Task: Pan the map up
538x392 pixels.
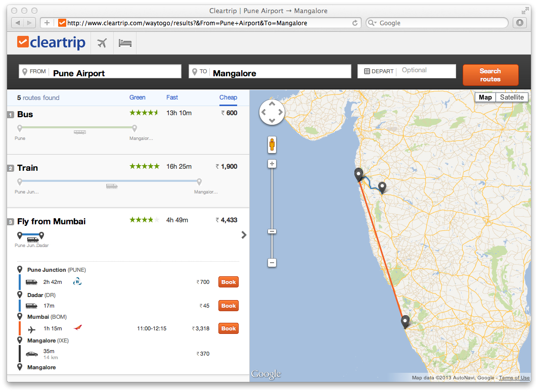Action: point(272,104)
